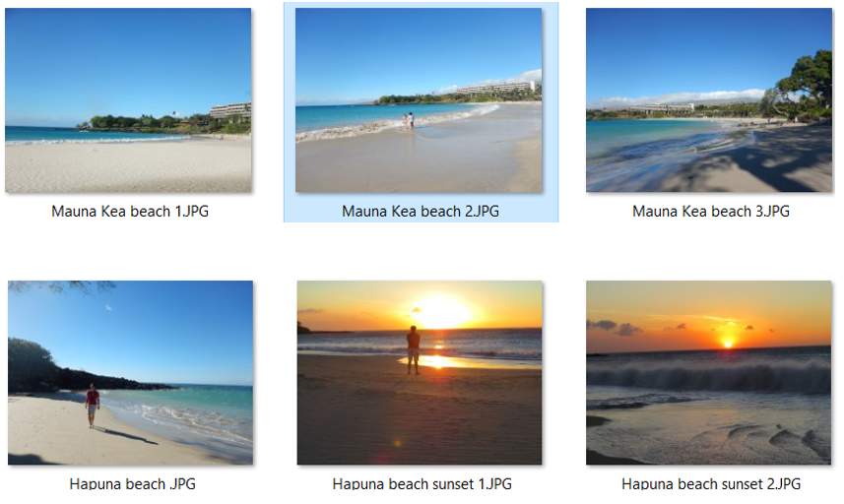This screenshot has height=504, width=844.
Task: Select the Hapuna beach sunset 2 thumbnail
Action: click(709, 372)
